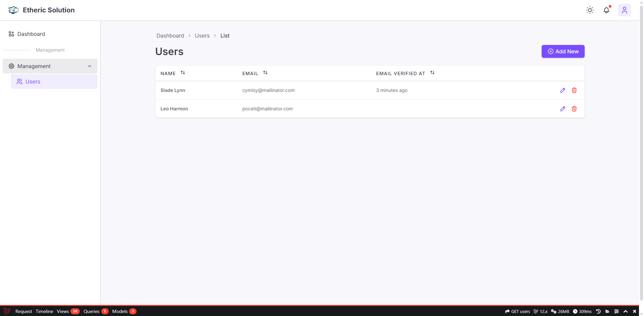Image resolution: width=644 pixels, height=316 pixels.
Task: Select Users under Management menu
Action: 33,82
